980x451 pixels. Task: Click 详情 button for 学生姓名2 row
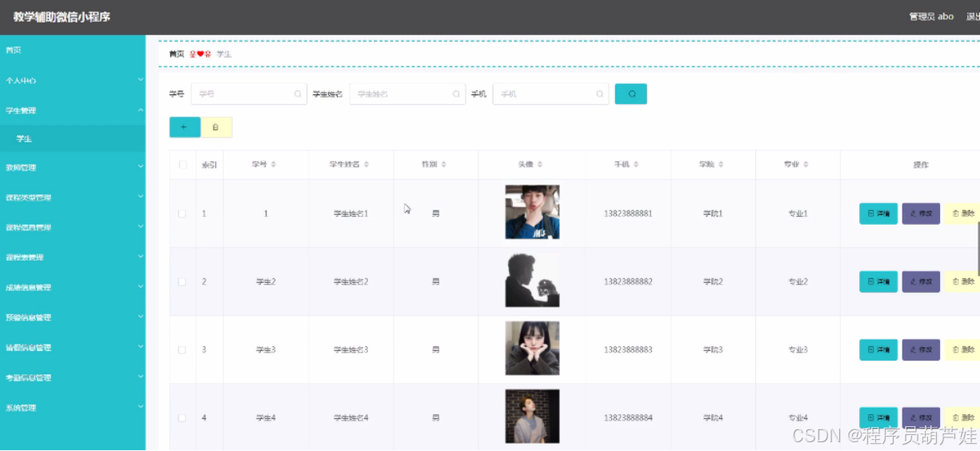[x=878, y=281]
